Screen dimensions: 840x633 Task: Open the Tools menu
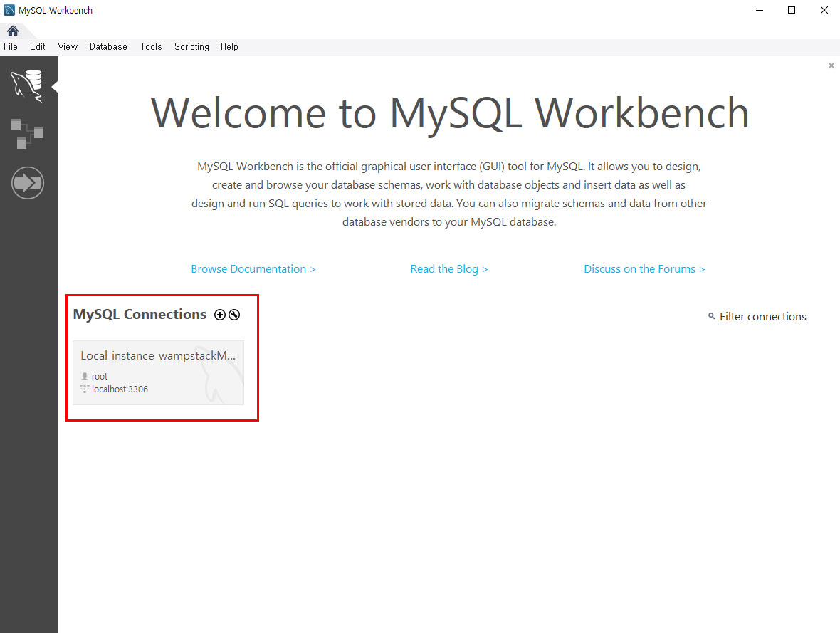point(152,46)
